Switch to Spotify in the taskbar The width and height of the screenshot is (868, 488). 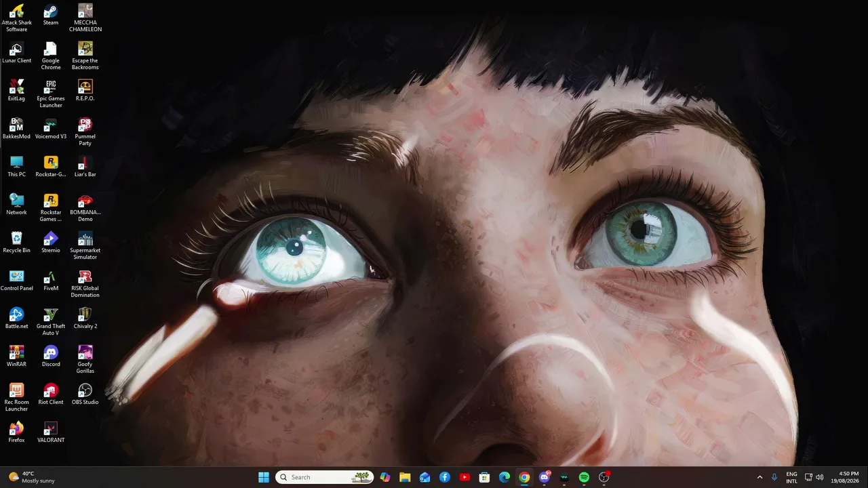584,477
